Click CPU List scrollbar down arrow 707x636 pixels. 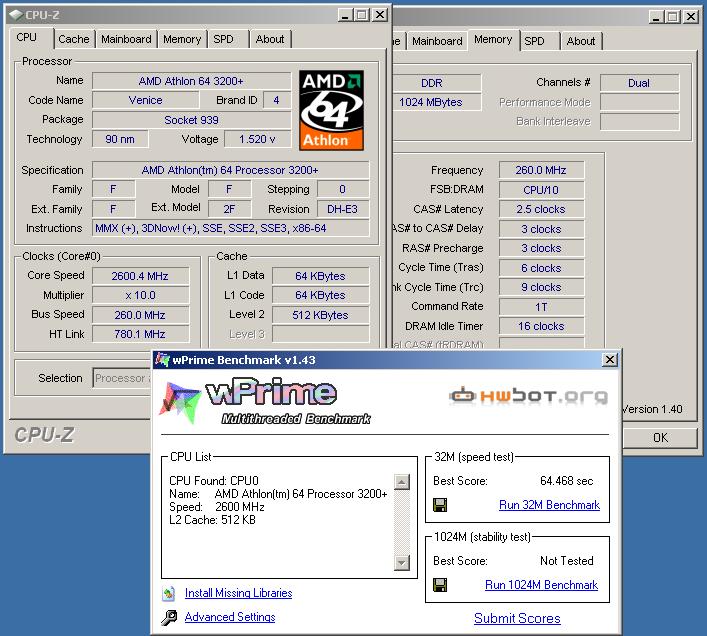[x=402, y=563]
